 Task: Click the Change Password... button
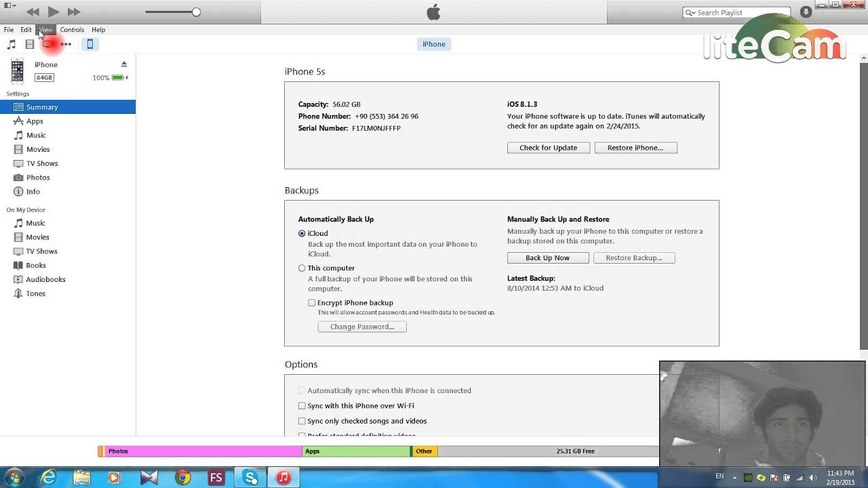[x=362, y=327]
